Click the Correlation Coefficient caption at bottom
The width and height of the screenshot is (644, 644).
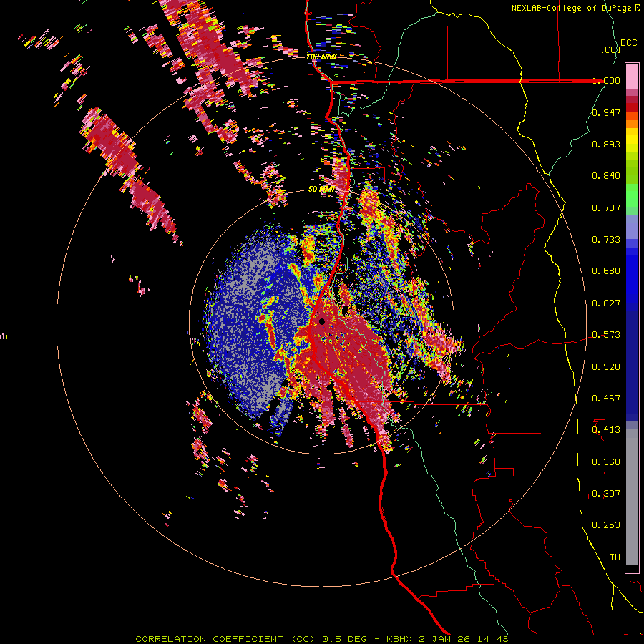[x=322, y=639]
